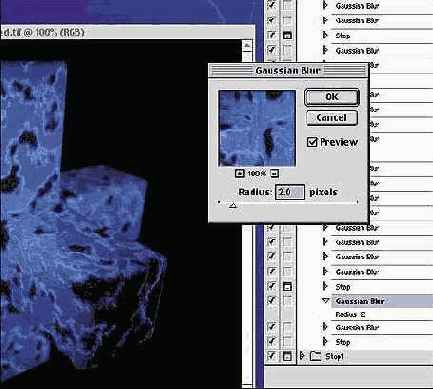Expand the Stop step just above Stop1

pos(325,342)
